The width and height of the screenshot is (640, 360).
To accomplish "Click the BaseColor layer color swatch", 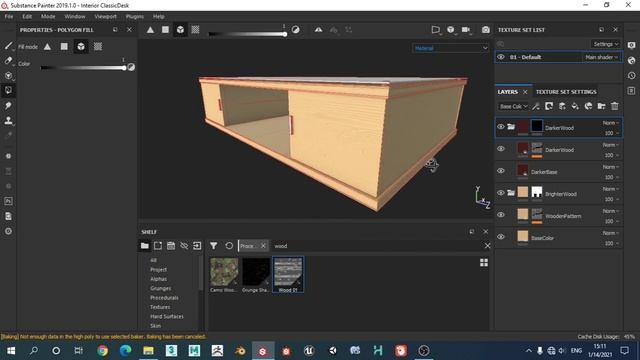I will pos(522,236).
